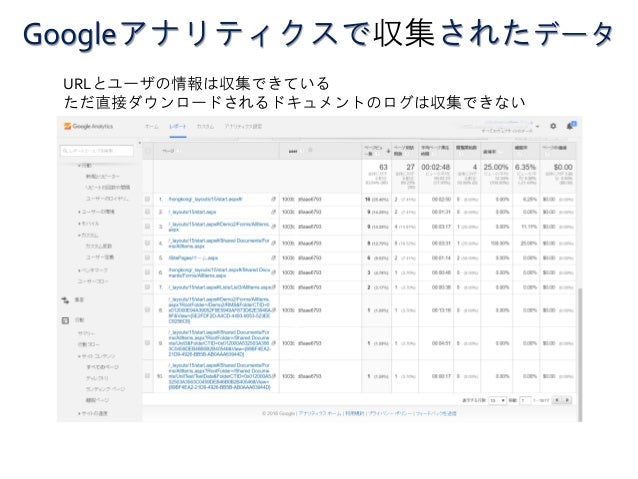
Task: Open the secondary dimension dropdown in table header
Action: [293, 151]
